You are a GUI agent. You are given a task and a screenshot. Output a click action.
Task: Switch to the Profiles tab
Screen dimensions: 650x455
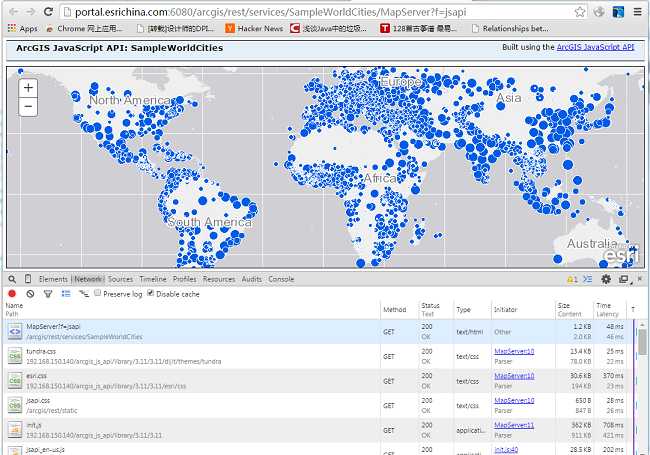click(x=184, y=279)
